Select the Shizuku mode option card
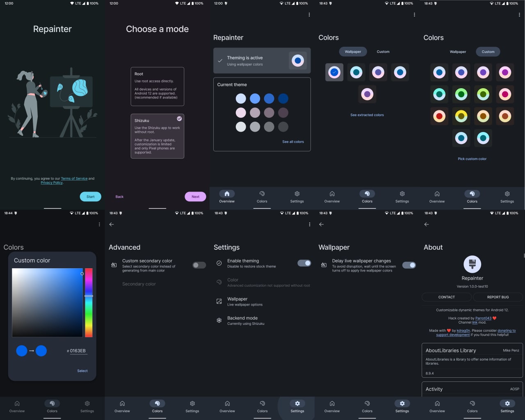525x420 pixels. (x=157, y=136)
